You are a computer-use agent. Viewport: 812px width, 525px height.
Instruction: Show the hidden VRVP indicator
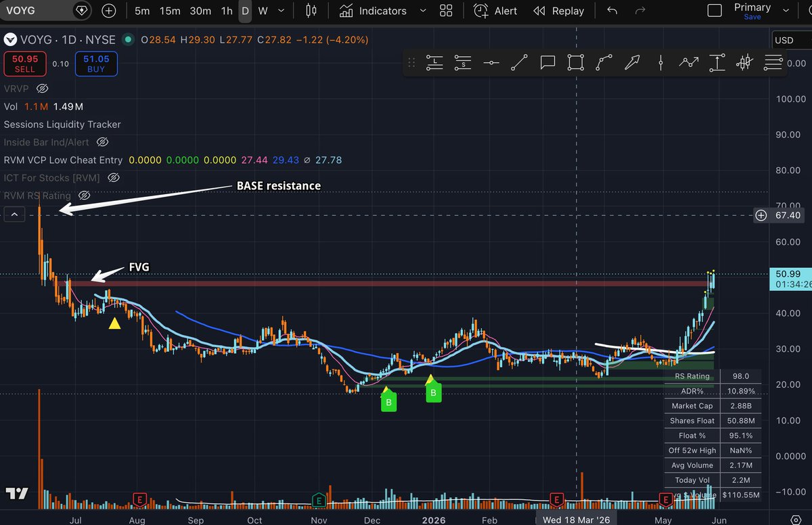pos(43,89)
